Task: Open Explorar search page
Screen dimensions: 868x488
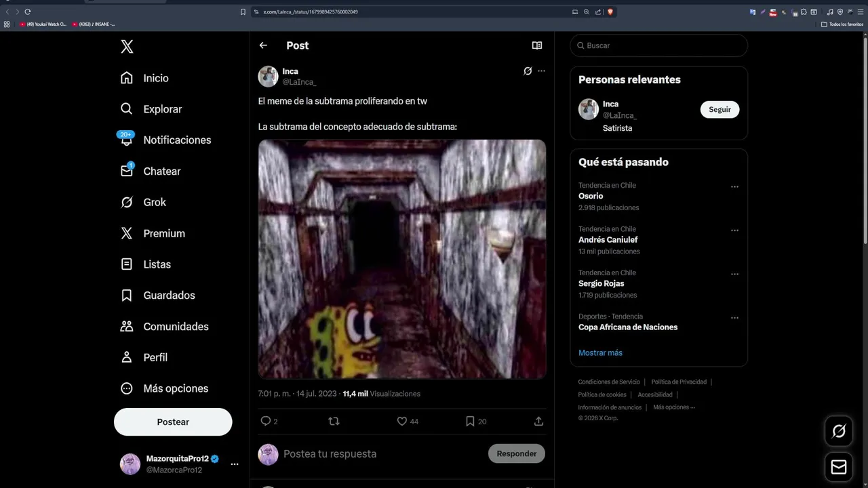Action: click(151, 109)
